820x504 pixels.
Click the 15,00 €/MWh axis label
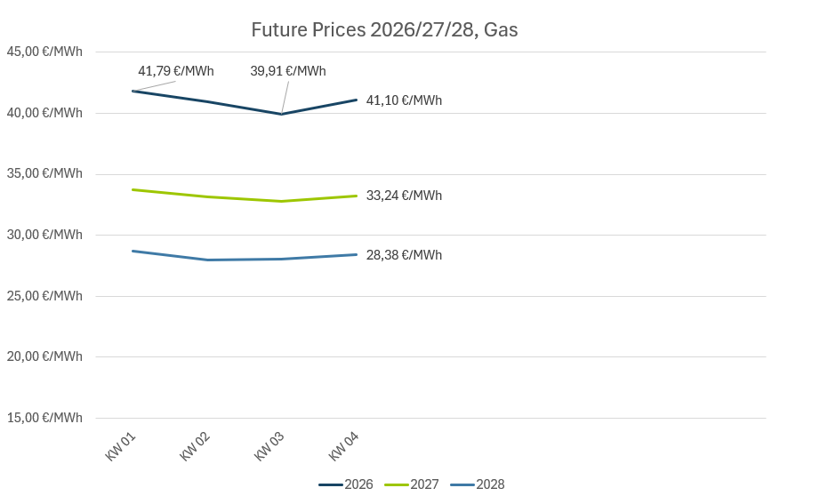coord(44,418)
